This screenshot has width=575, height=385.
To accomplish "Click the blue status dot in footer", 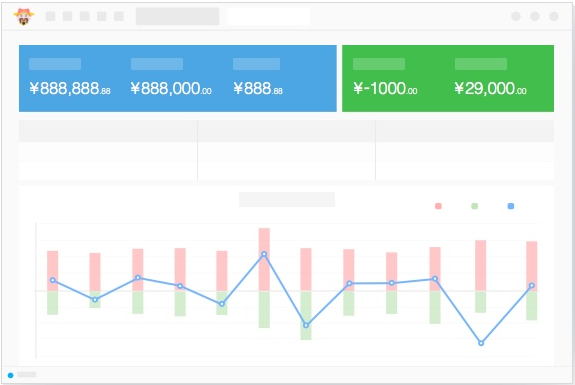I will [x=10, y=375].
